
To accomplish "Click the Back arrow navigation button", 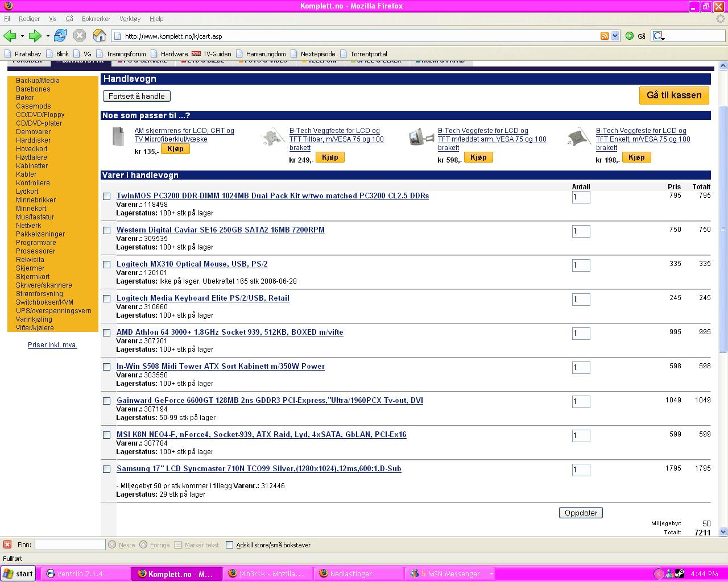I will click(10, 36).
